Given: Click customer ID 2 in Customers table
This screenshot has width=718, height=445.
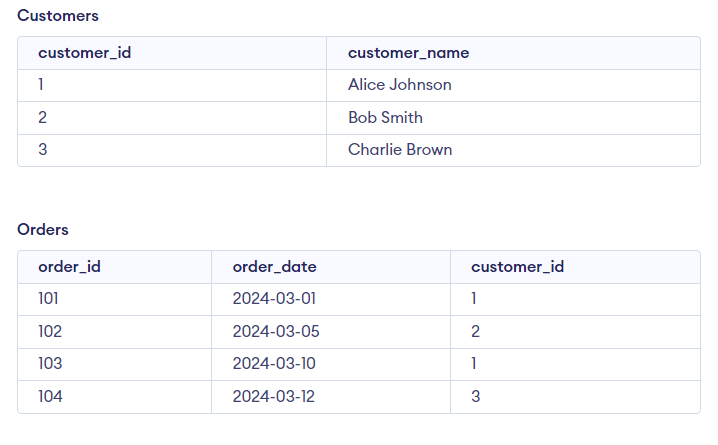Looking at the screenshot, I should click(x=42, y=117).
